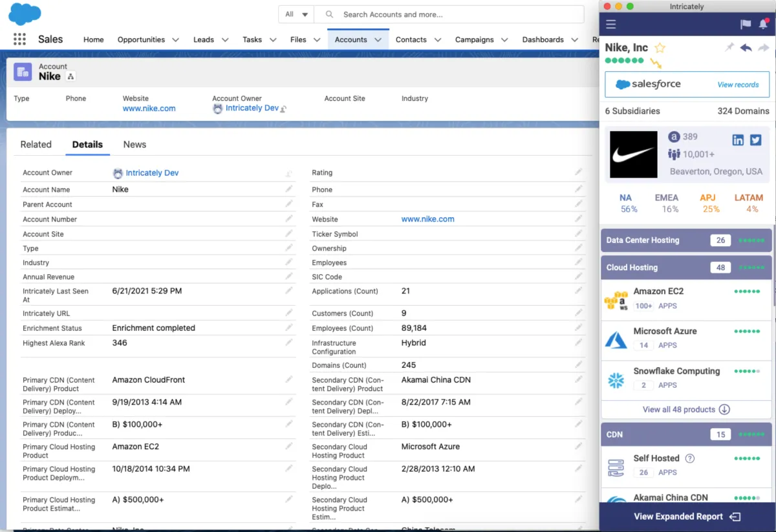Open the Files tab dropdown chevron
776x532 pixels.
pos(317,40)
